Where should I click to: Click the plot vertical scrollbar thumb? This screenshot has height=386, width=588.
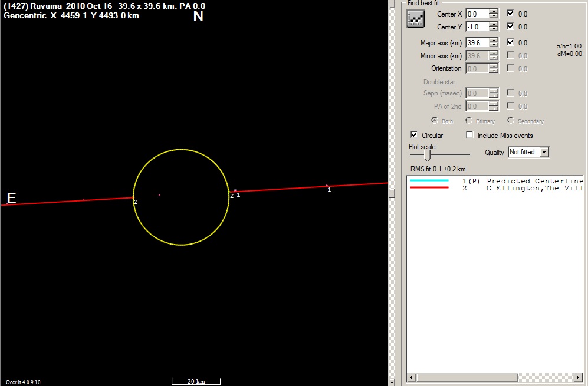coord(392,193)
